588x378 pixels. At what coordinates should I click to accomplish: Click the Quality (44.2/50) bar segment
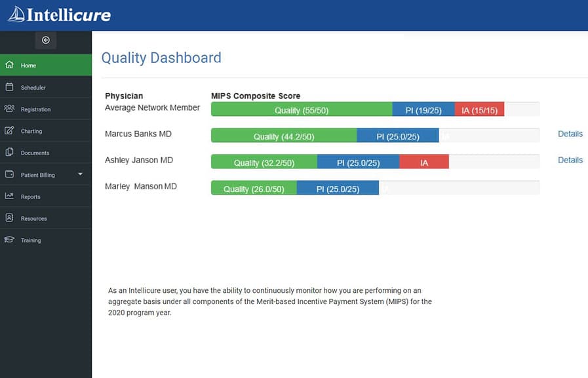284,135
